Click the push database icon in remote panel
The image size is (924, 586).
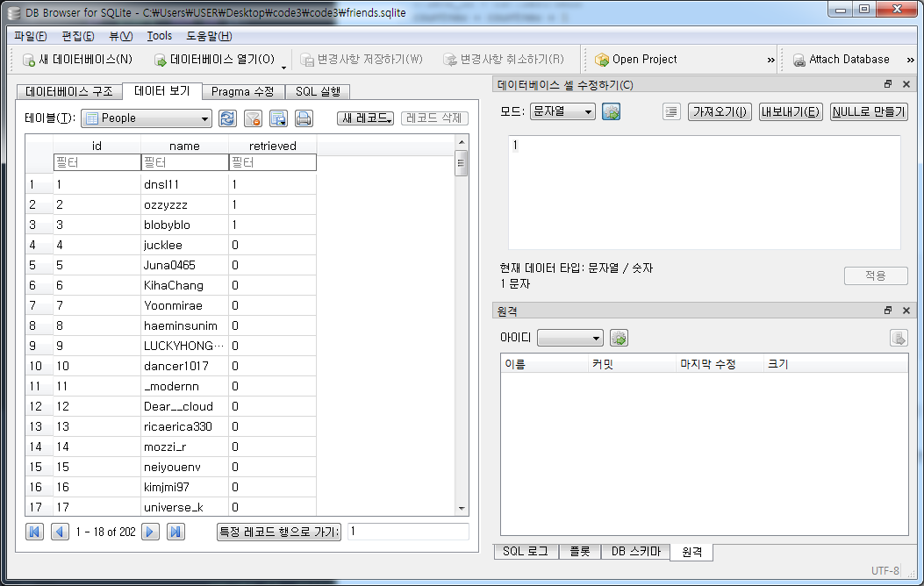pyautogui.click(x=899, y=338)
